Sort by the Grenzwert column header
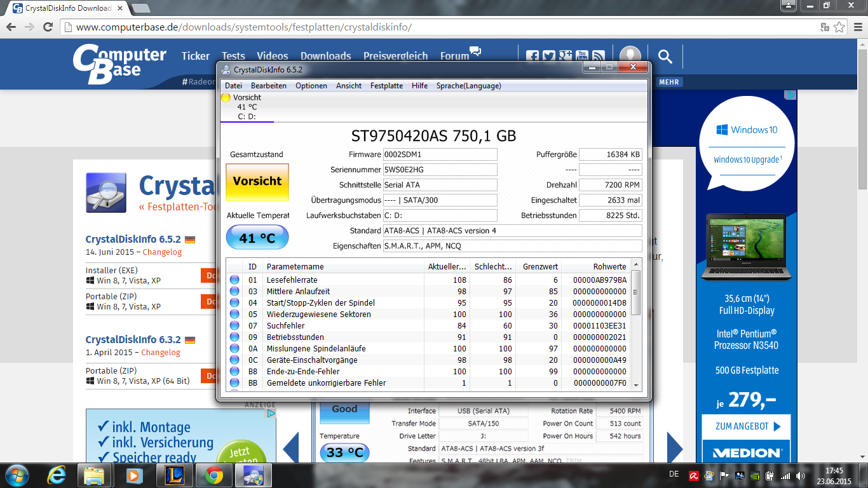Viewport: 868px width, 488px height. pos(538,266)
